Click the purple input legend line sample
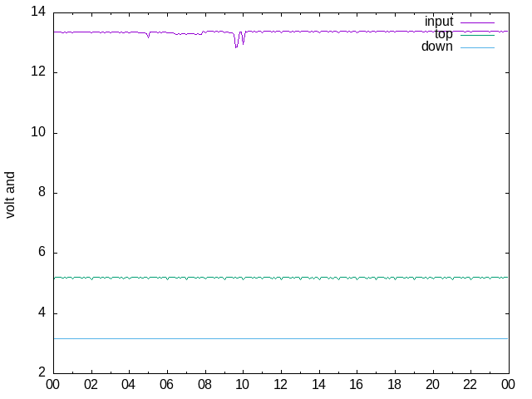Screen dimensions: 532x399 [x=477, y=22]
